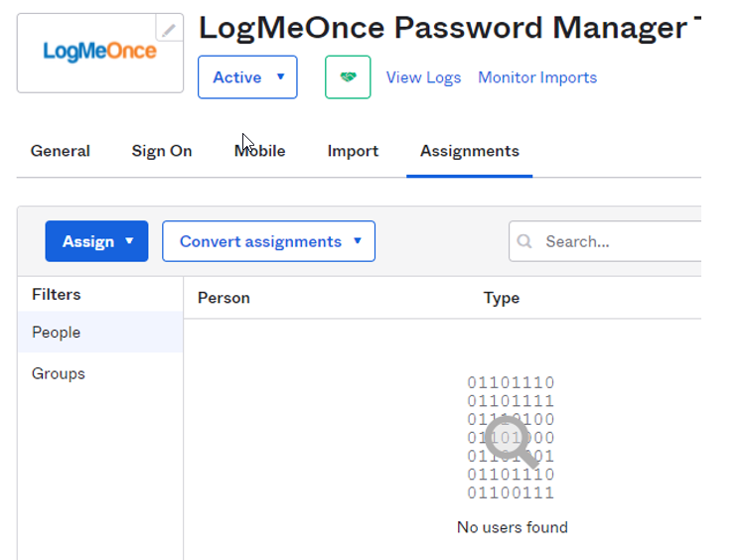Click the Person column header
This screenshot has height=560, width=748.
224,298
